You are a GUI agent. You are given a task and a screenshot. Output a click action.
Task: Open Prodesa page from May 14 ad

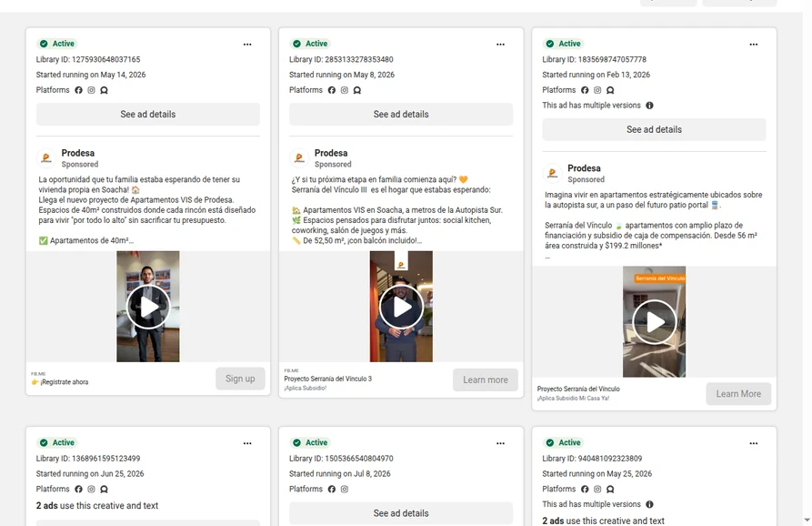77,154
